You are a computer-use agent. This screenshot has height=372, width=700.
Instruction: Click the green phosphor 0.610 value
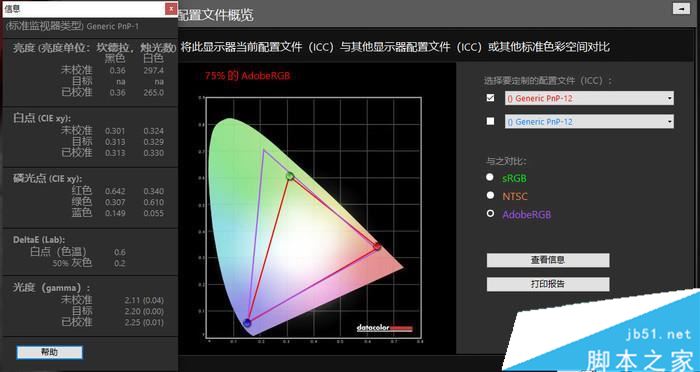[154, 202]
